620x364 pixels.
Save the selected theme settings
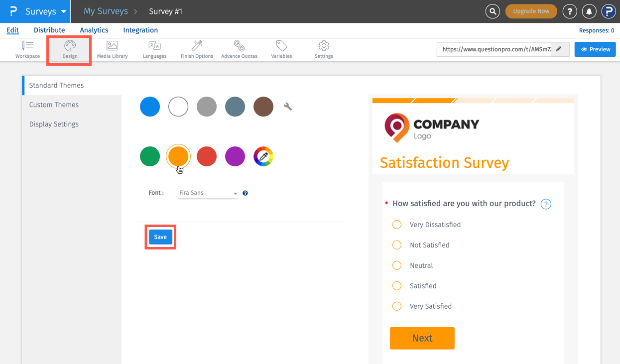point(160,237)
